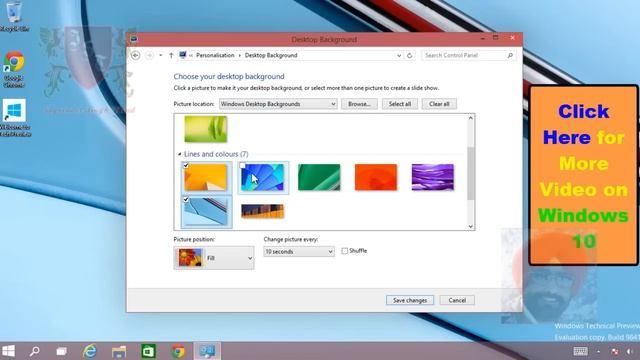Image resolution: width=640 pixels, height=360 pixels.
Task: Open taskbar Search magnifier
Action: (x=35, y=351)
